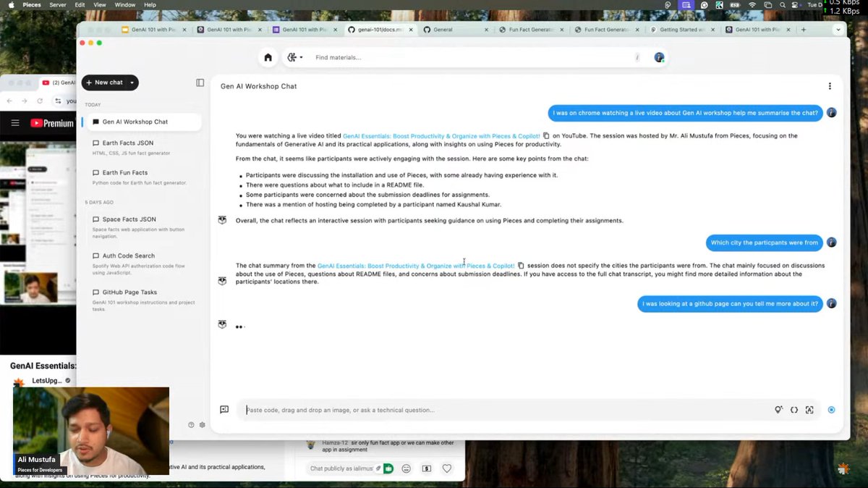Click the Spotlight search icon in the menu bar
Viewport: 868px width, 488px height.
pos(783,5)
